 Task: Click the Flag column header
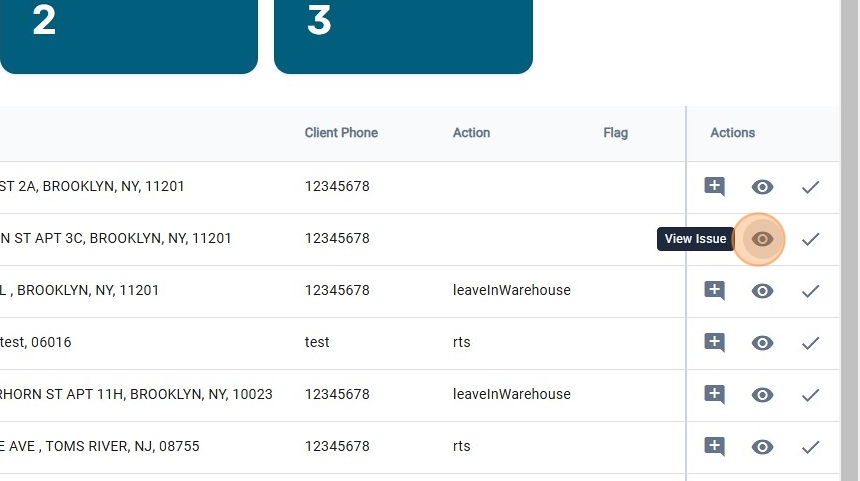coord(615,133)
